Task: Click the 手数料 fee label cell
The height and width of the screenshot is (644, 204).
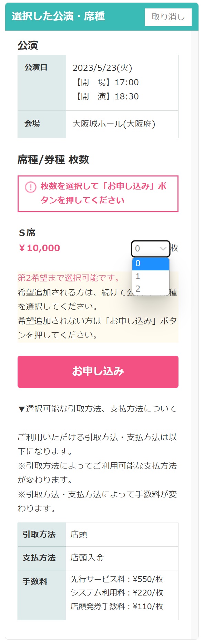Action: [x=42, y=595]
